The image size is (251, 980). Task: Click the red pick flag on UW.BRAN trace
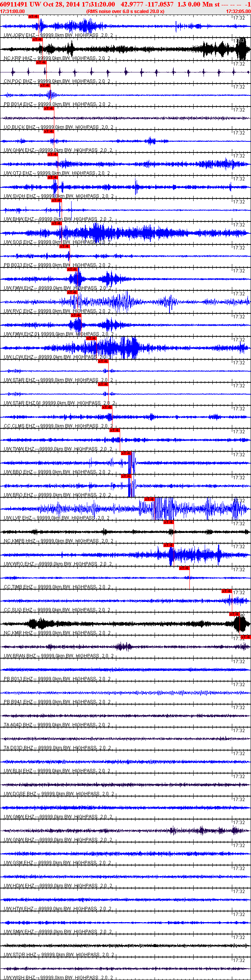pos(246,637)
